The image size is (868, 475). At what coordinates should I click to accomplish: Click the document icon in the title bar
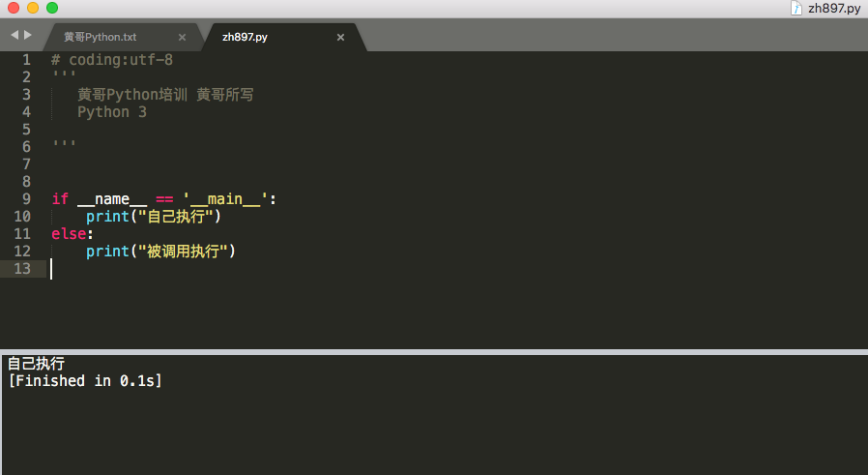click(796, 8)
